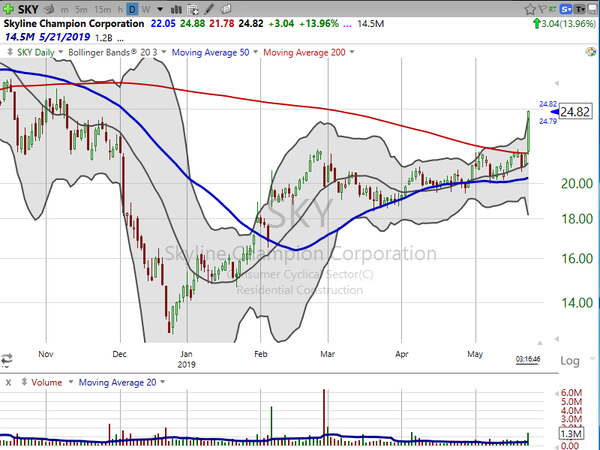Open the Volume dropdown arrow

(x=70, y=382)
